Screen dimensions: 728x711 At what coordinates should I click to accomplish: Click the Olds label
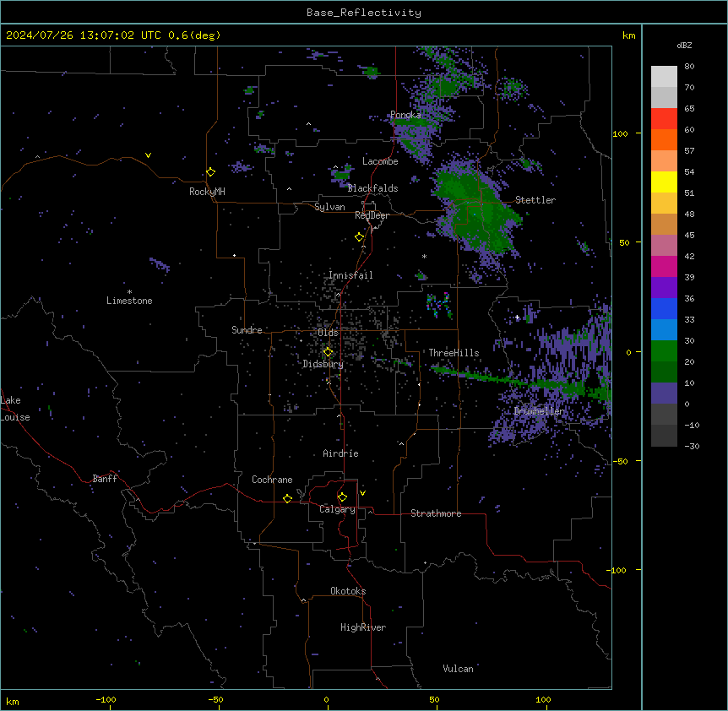click(x=328, y=333)
